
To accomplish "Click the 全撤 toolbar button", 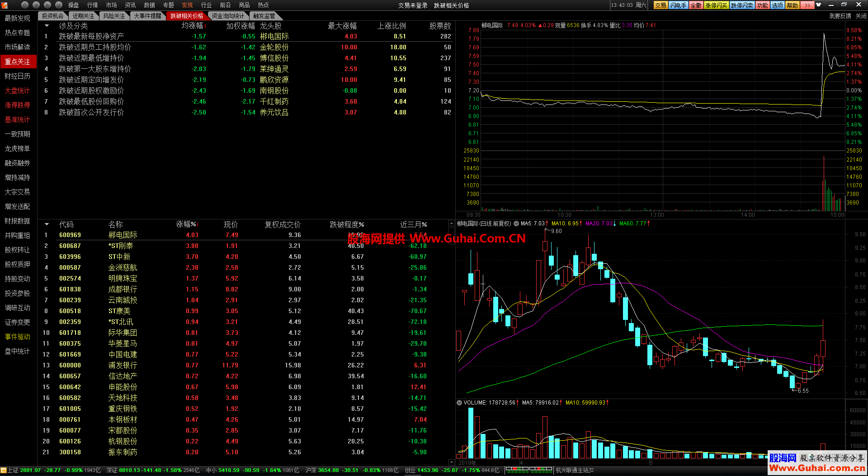I will coord(696,5).
